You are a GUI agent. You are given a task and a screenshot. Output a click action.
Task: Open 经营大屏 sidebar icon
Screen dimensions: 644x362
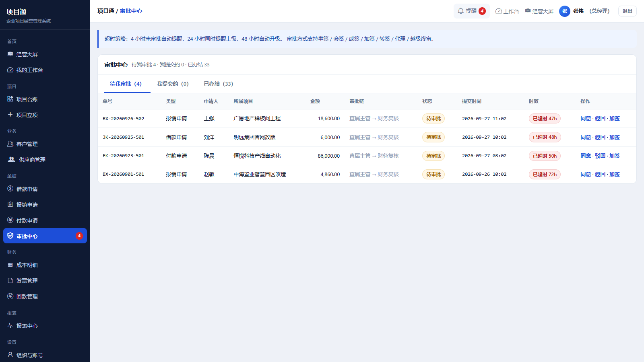[x=10, y=54]
